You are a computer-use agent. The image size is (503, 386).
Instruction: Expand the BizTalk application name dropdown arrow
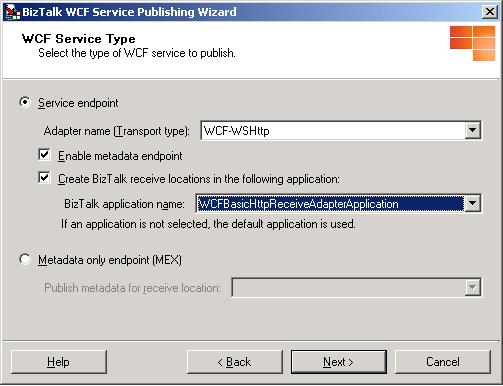[x=472, y=203]
